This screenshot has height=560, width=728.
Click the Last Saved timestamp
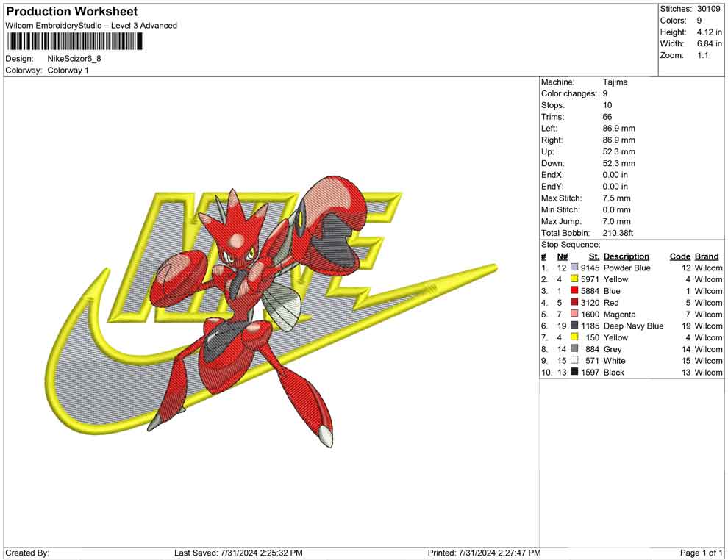239,553
